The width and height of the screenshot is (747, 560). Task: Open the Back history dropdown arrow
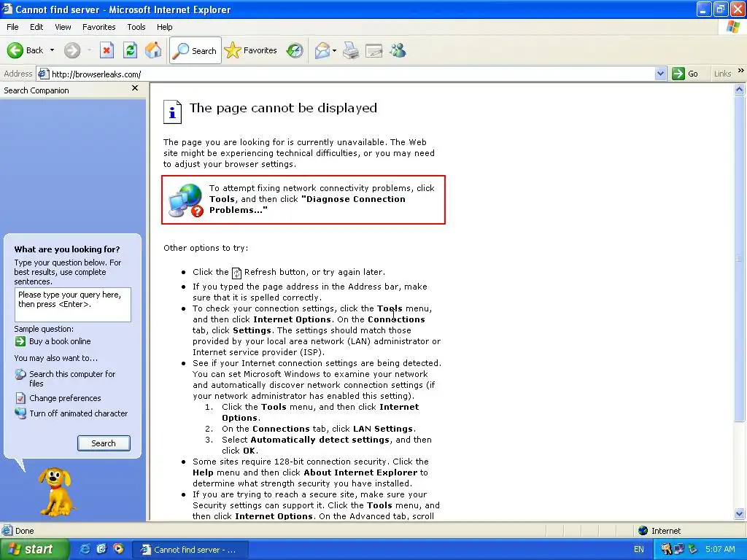pos(52,50)
